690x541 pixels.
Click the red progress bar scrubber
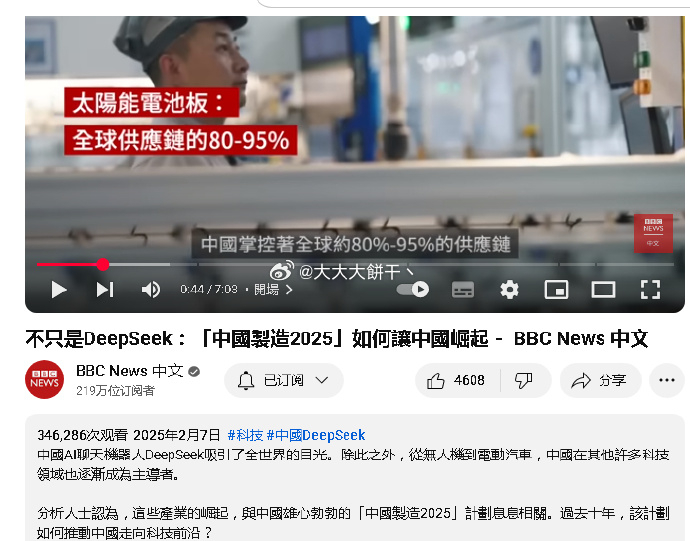(103, 264)
